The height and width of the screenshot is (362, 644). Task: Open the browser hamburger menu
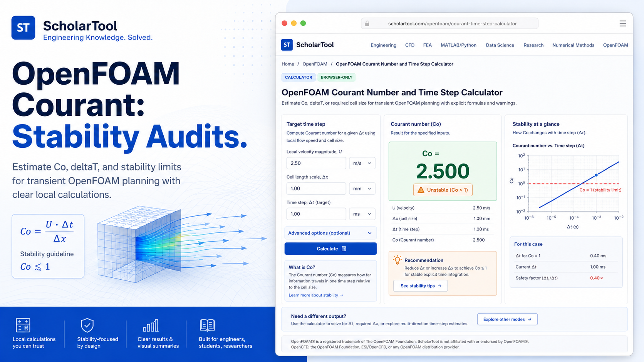(623, 23)
